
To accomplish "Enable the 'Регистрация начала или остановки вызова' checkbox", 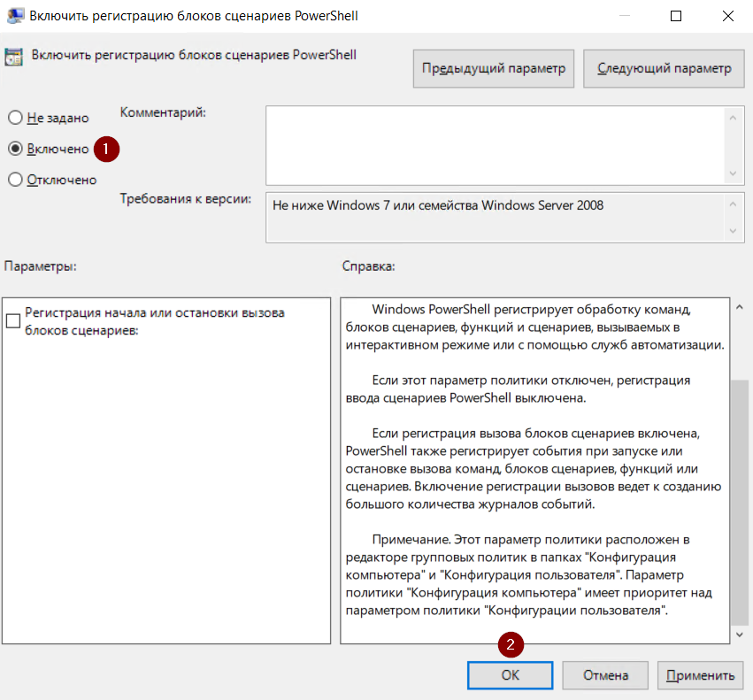I will point(13,321).
